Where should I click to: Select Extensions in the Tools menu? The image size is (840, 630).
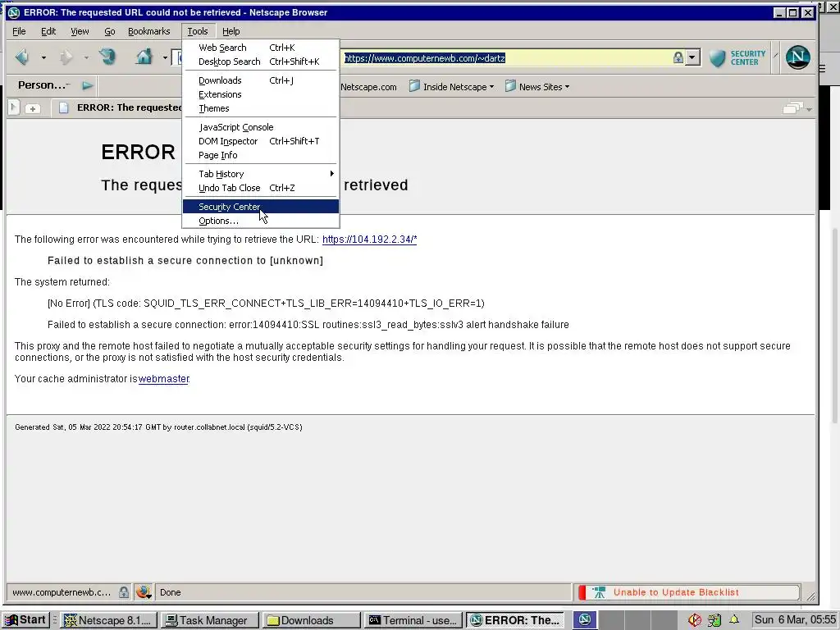point(260,94)
